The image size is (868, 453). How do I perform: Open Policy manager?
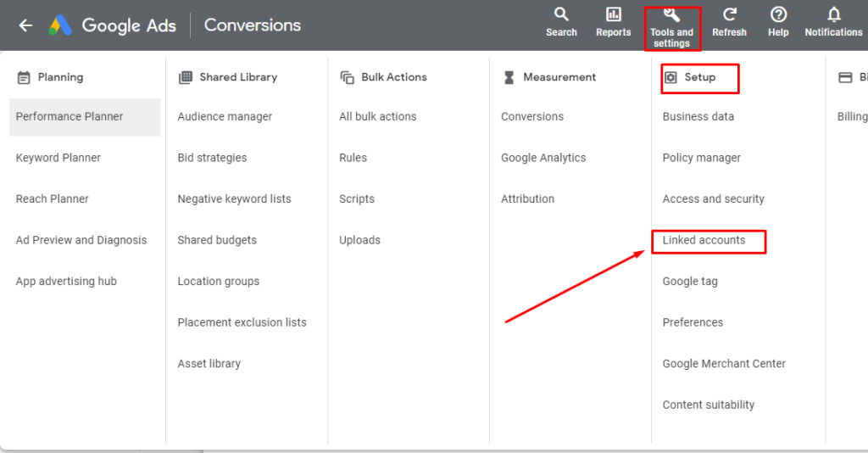[701, 158]
